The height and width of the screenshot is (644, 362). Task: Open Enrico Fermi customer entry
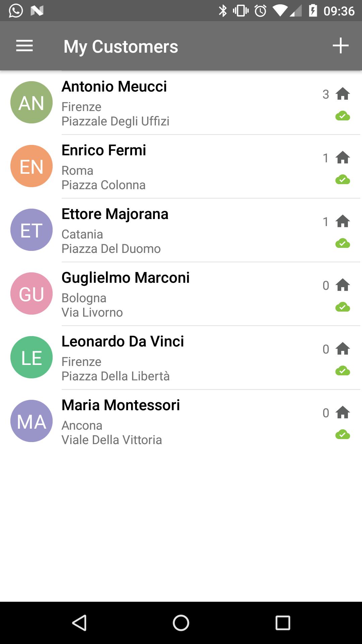point(181,166)
